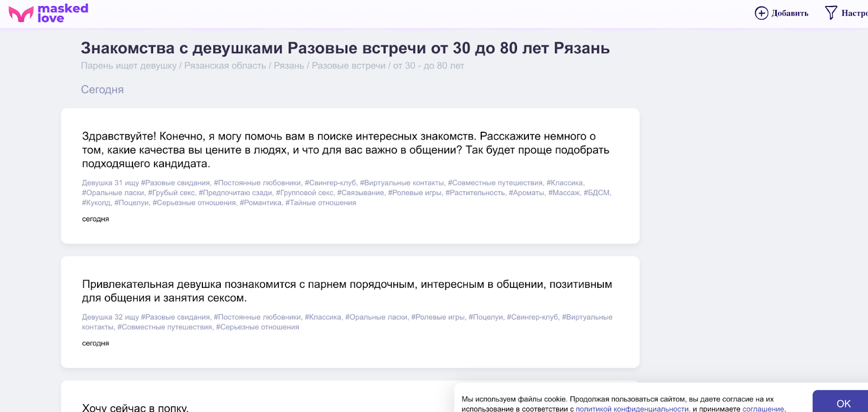Click tags line Девушка 32 ищу
Image resolution: width=868 pixels, height=412 pixels.
(347, 322)
